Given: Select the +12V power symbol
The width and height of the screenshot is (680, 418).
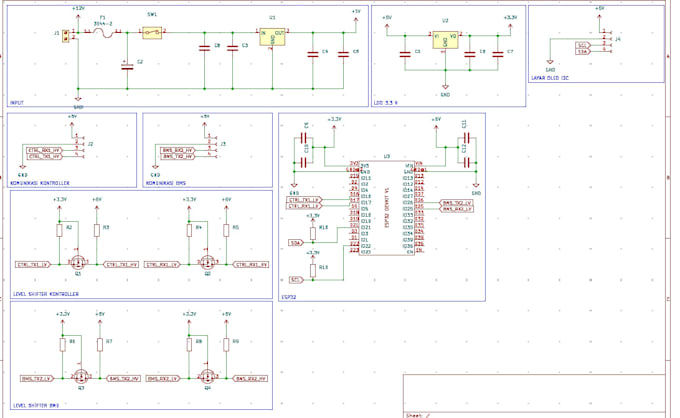Looking at the screenshot, I should click(x=78, y=14).
